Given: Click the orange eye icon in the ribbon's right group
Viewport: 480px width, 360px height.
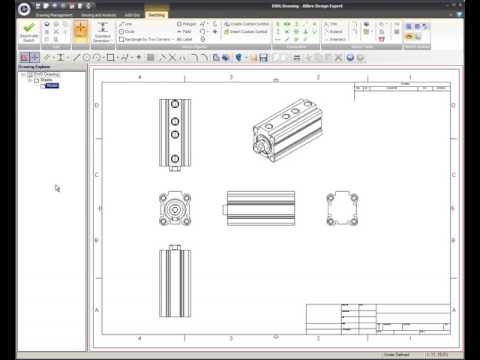Looking at the screenshot, I should click(409, 37).
